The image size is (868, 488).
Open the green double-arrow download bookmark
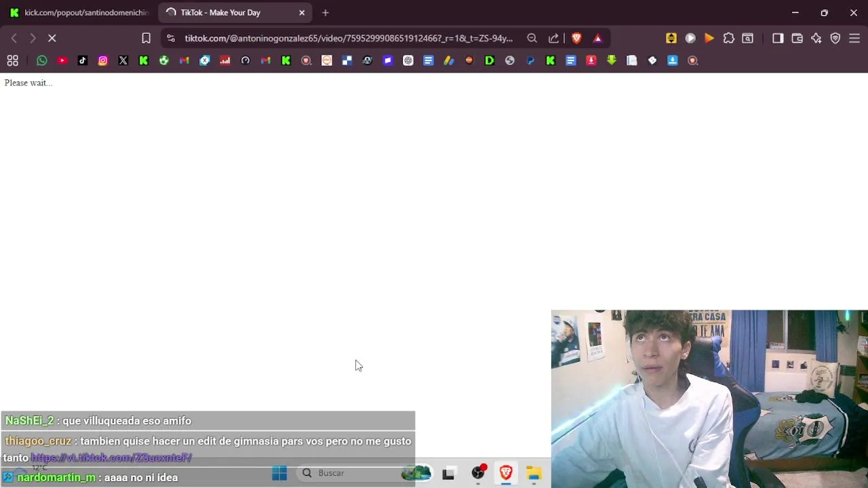coord(612,60)
